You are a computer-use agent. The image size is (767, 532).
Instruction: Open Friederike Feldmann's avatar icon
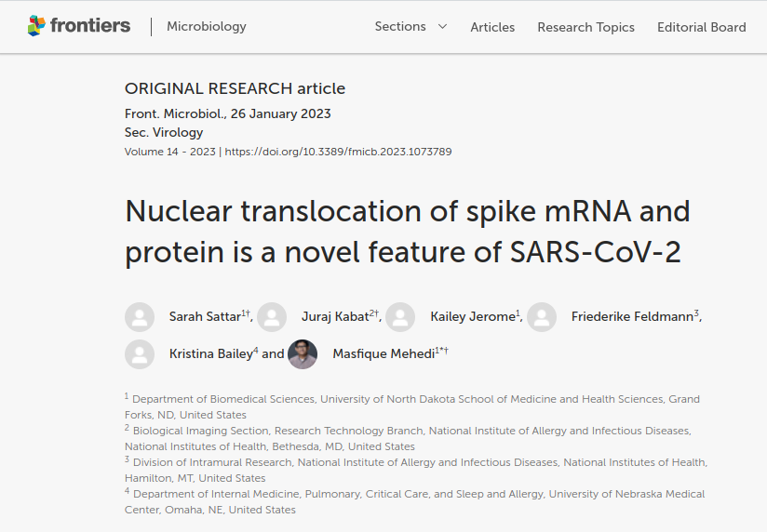click(542, 317)
